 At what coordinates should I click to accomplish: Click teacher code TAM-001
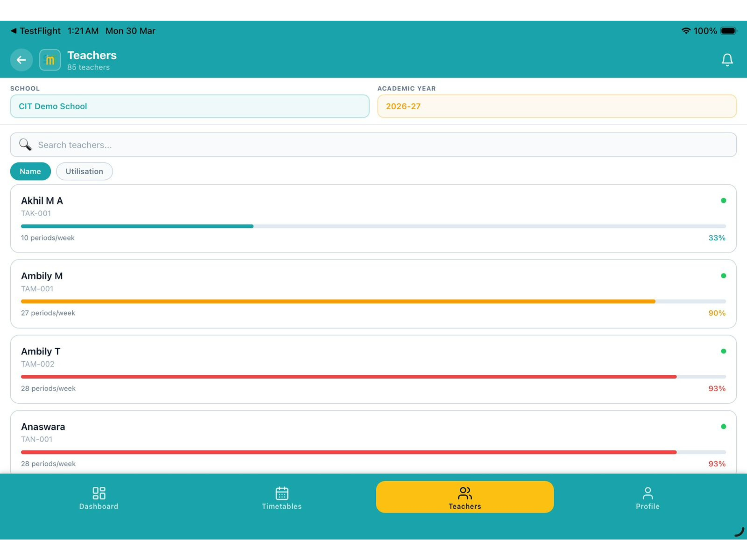point(37,289)
